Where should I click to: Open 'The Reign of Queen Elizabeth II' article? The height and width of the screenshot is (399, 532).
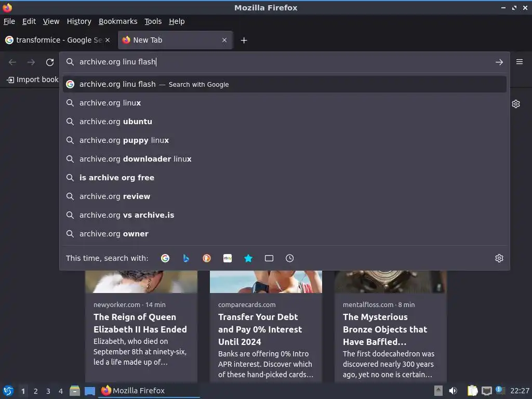tap(140, 323)
